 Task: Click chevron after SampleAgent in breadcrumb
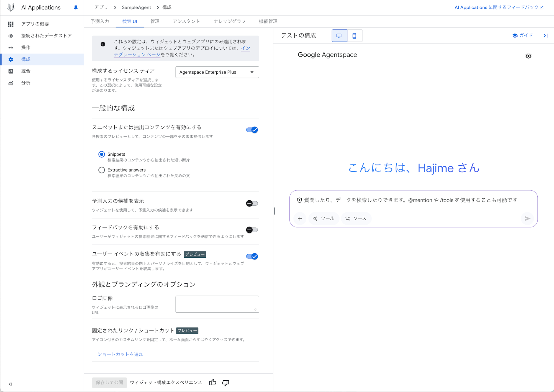coord(158,7)
